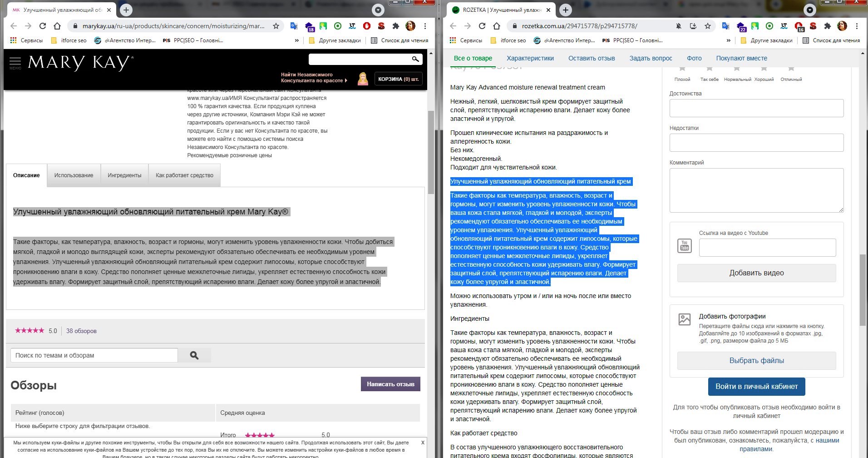Screen dimensions: 868x458
Task: Toggle the blocked notifications bell on rozetka.com.ua
Action: tap(678, 26)
